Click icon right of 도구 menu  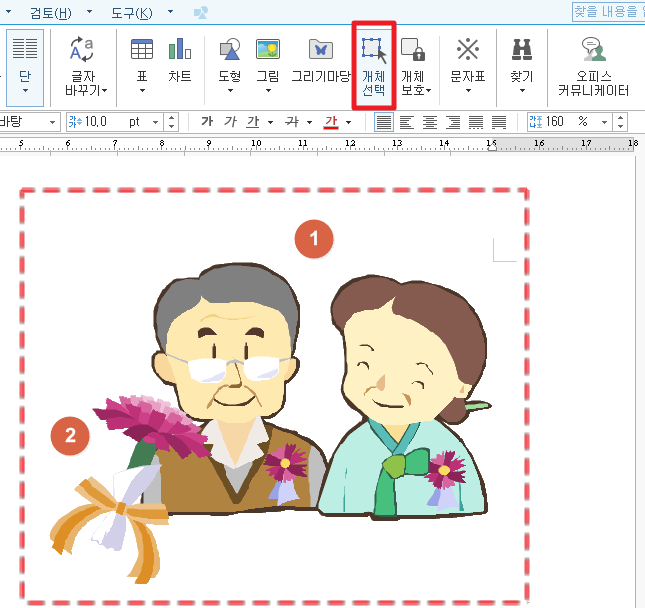click(201, 13)
